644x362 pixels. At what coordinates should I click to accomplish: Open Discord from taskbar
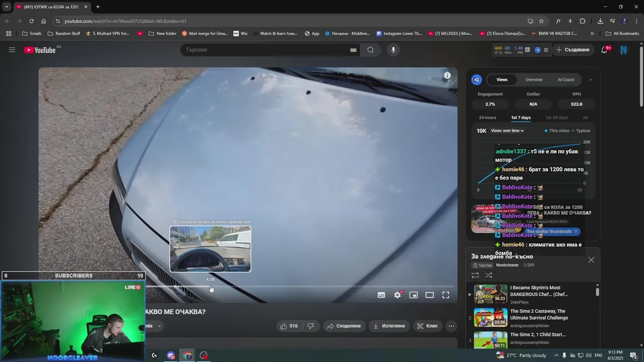(171, 355)
